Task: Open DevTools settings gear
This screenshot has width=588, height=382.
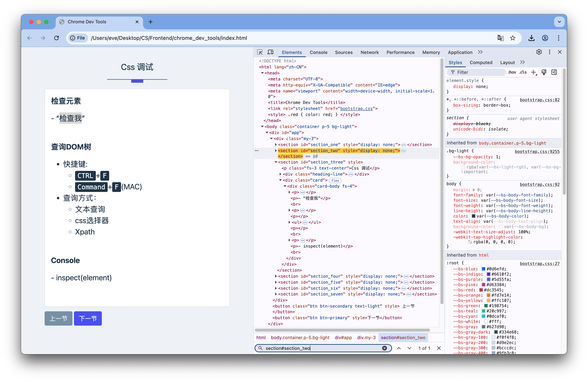Action: pos(539,52)
